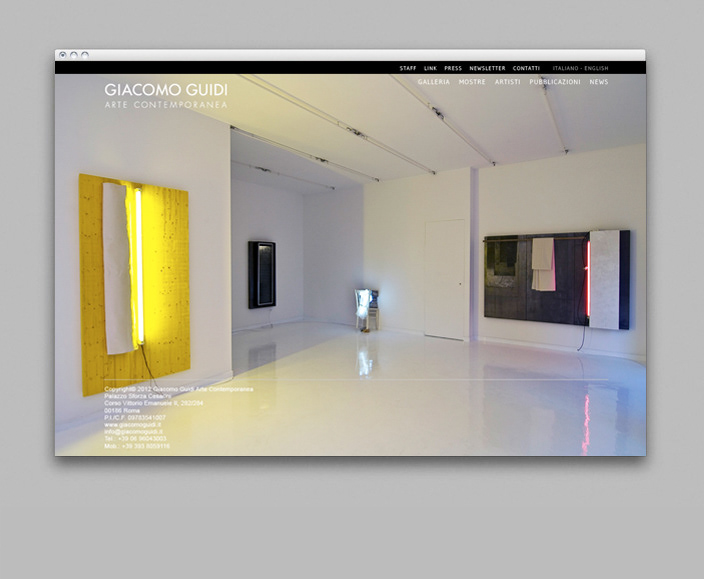
Task: Click the browser window minimize button
Action: (x=74, y=55)
